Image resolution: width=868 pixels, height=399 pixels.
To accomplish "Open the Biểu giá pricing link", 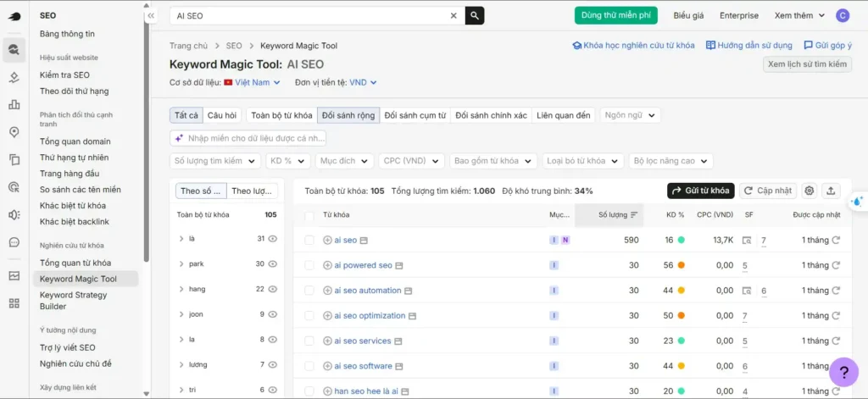I will pos(688,15).
